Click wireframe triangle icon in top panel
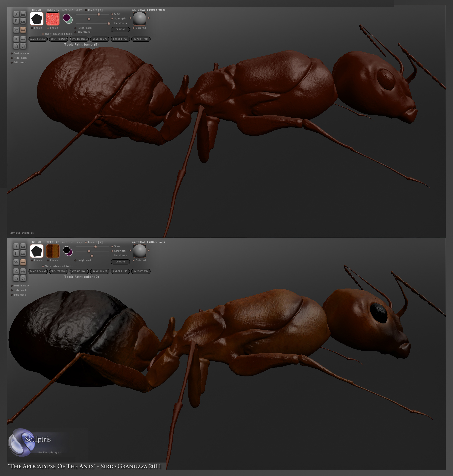The height and width of the screenshot is (476, 453). (16, 30)
